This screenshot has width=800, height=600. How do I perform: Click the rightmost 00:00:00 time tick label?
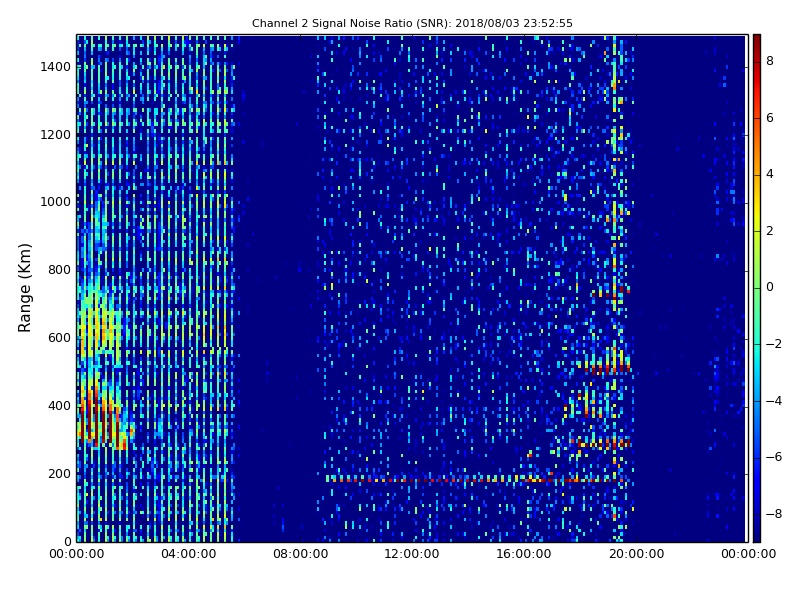tap(748, 554)
